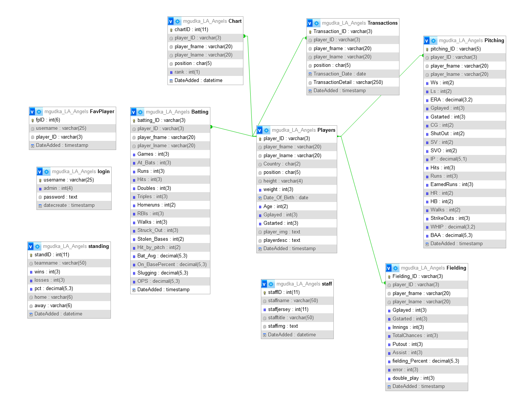Click 'rank : int(1)' row in Chart

coord(205,72)
